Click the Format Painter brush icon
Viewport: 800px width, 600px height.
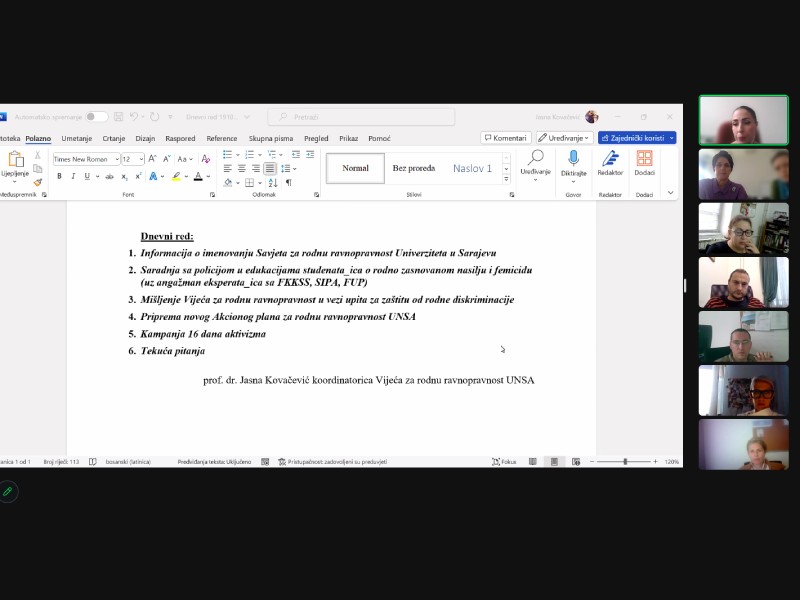[x=38, y=182]
